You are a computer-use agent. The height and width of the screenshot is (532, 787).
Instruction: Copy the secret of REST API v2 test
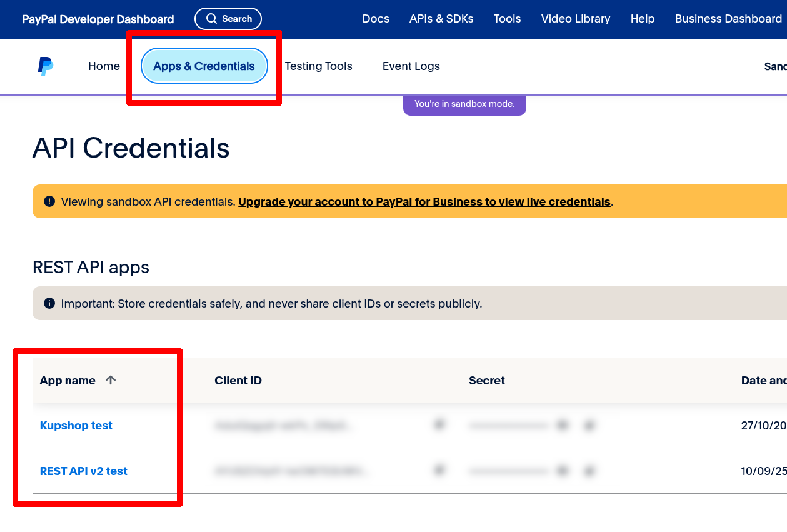589,471
